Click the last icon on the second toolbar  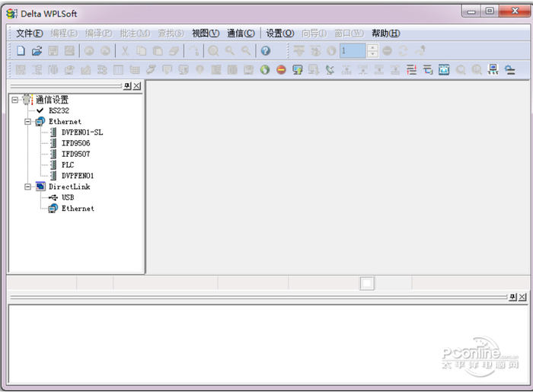tap(509, 70)
